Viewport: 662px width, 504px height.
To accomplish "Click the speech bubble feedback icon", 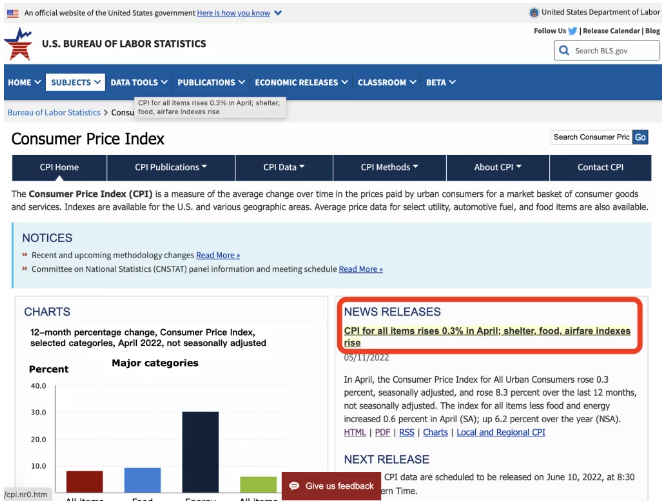I will [x=294, y=486].
